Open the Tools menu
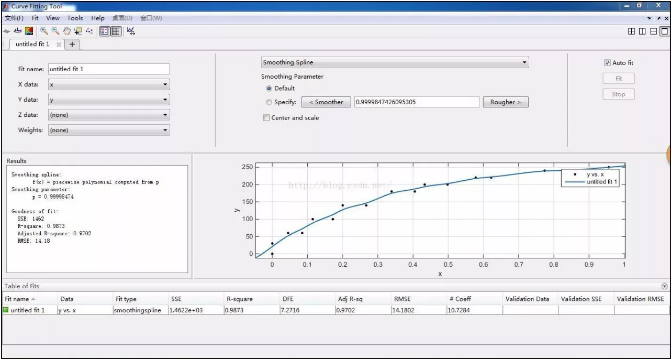The height and width of the screenshot is (360, 672). tap(75, 18)
